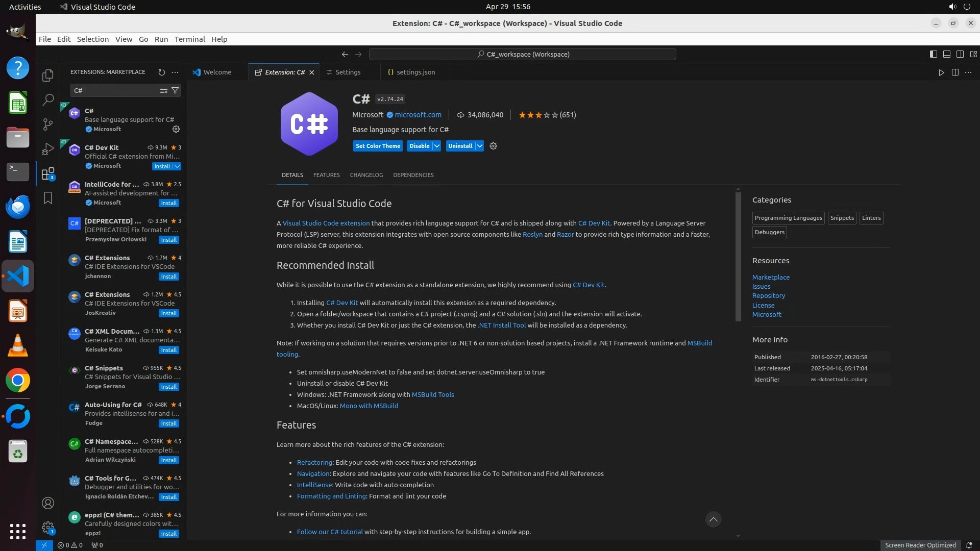Toggle the bottom panel layout button
Viewport: 980px width, 551px height.
946,54
